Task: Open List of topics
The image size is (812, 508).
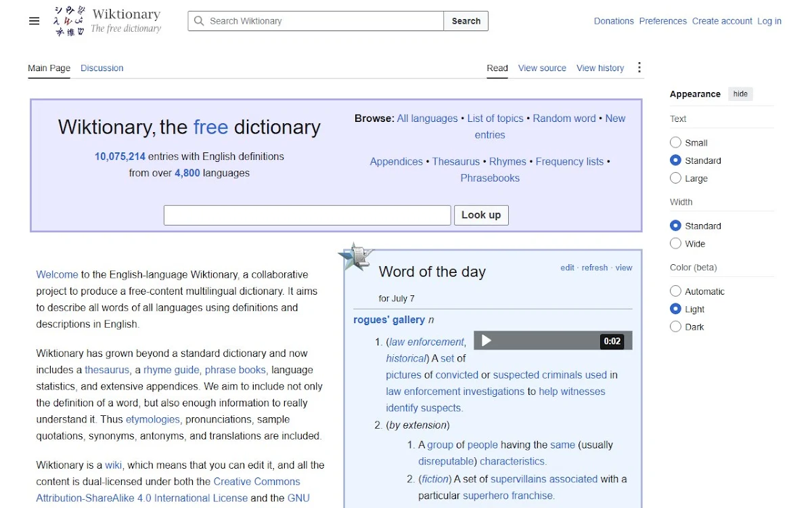Action: tap(495, 118)
